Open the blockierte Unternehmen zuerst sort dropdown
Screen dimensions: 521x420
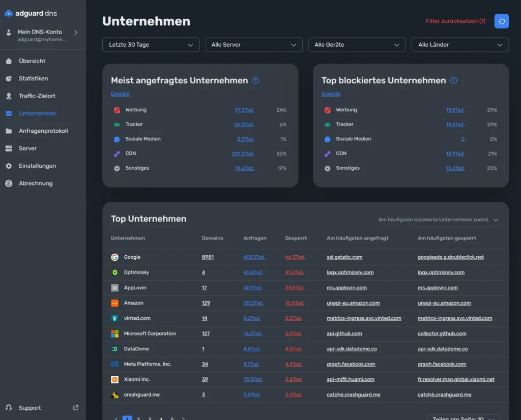[x=438, y=220]
